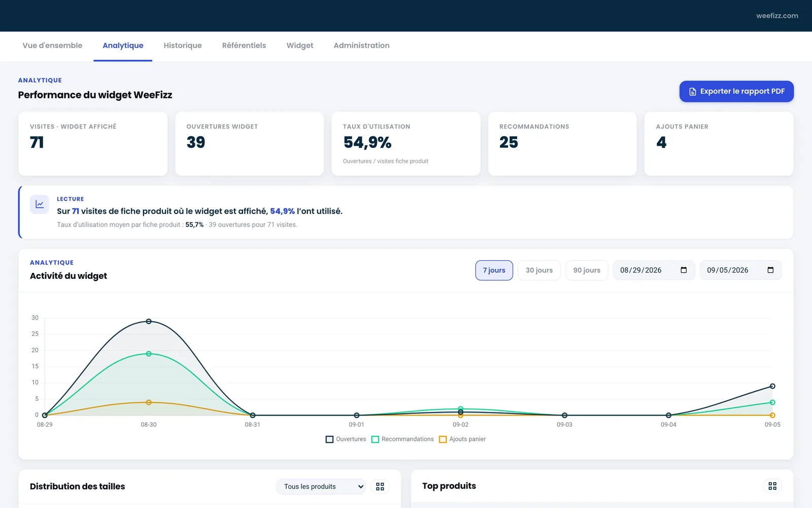Click grid icon in Distribution des tailles
Viewport: 812px width, 508px height.
pyautogui.click(x=380, y=487)
